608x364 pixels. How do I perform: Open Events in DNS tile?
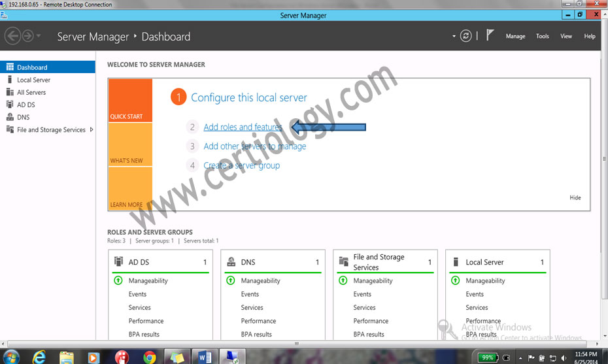tap(250, 294)
